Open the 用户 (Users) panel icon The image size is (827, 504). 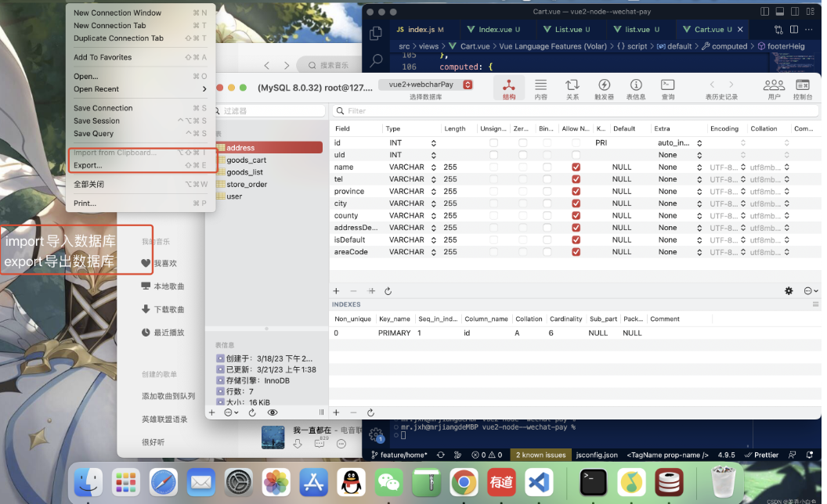774,88
